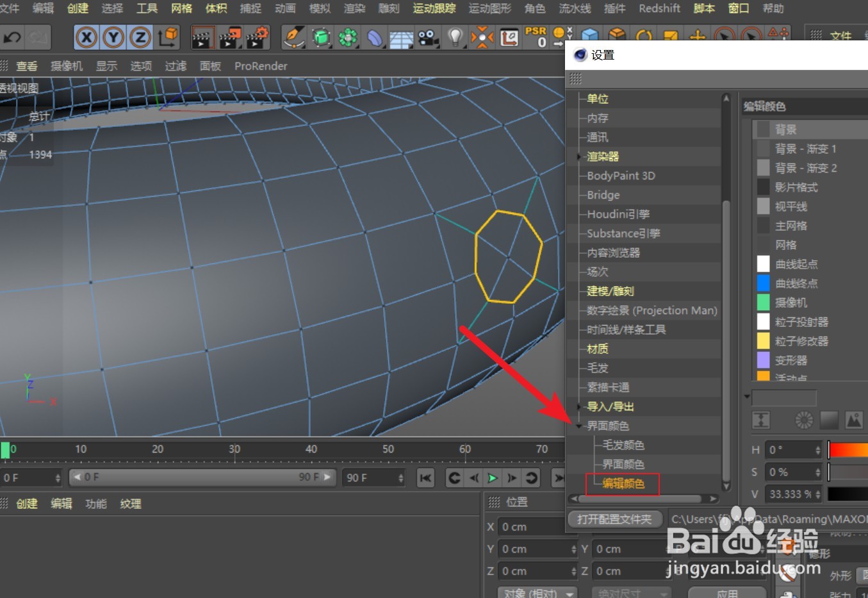Open the 创建 main menu
The image size is (868, 598).
[x=78, y=8]
